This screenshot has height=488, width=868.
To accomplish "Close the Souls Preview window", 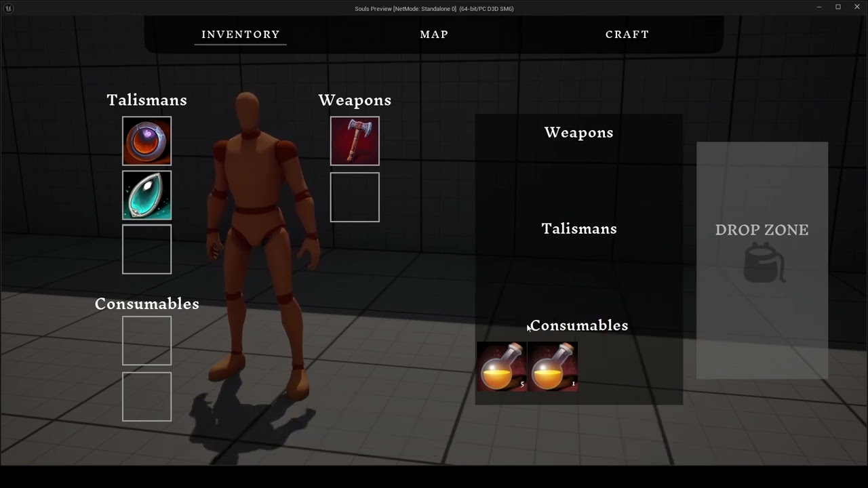I will point(857,7).
